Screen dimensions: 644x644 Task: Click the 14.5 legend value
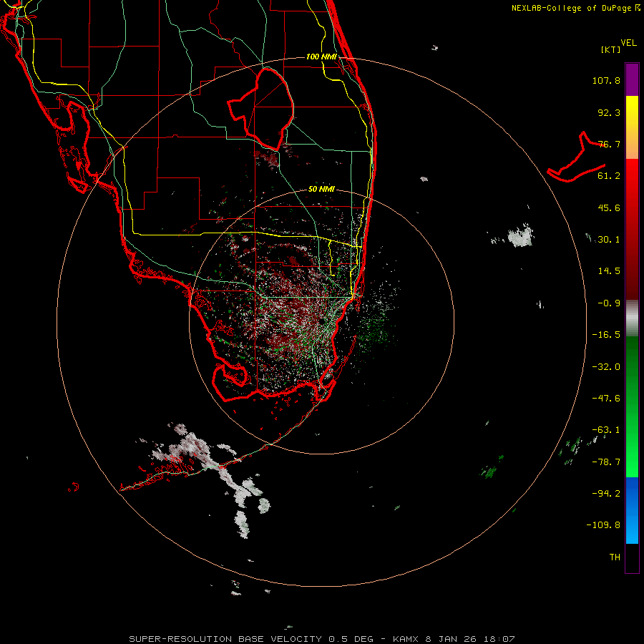coord(609,271)
